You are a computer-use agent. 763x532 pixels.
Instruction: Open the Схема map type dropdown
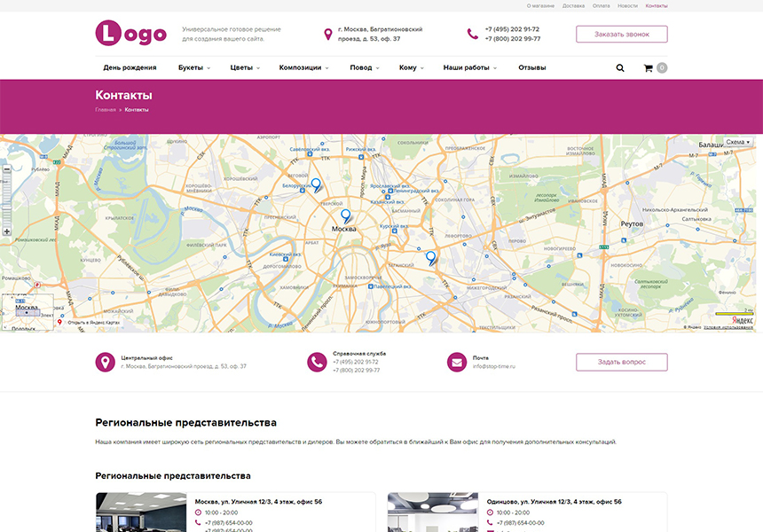738,142
